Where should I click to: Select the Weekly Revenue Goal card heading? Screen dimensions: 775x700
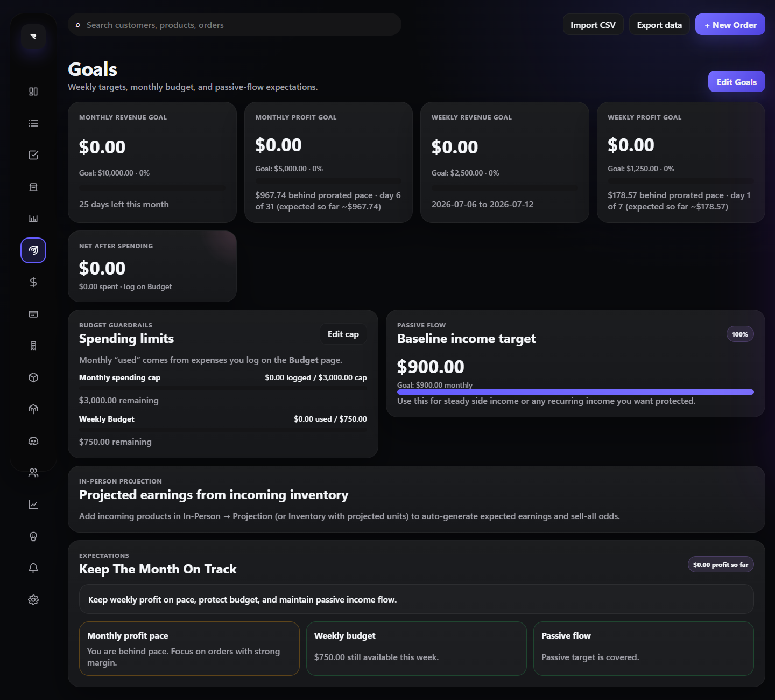pos(471,117)
